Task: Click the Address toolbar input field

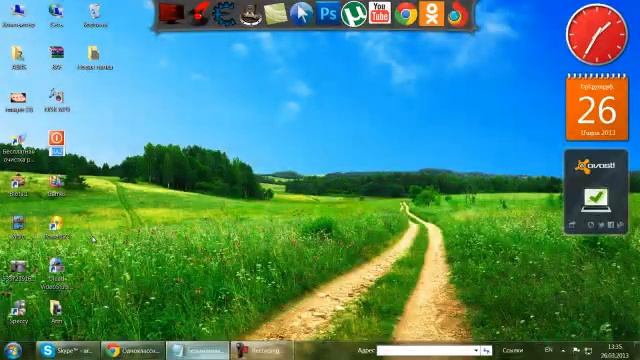Action: [x=424, y=351]
